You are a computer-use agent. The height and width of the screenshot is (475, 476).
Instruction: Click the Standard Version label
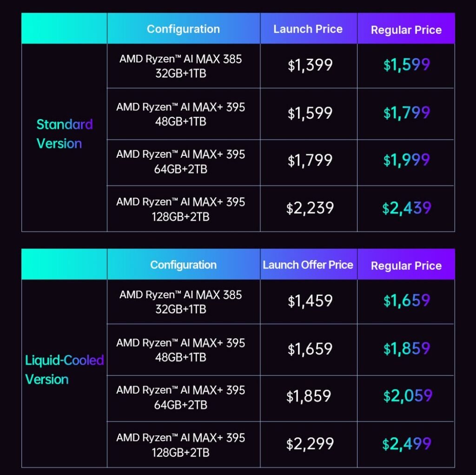click(65, 134)
